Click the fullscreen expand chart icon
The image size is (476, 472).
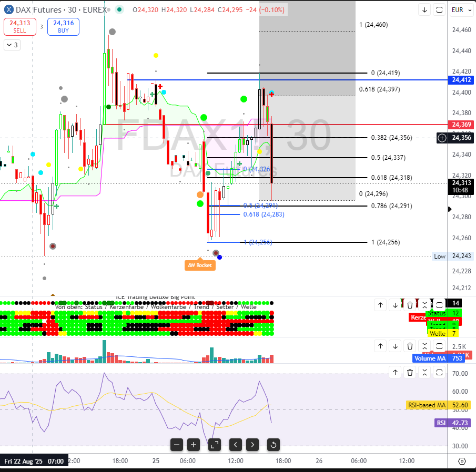(x=214, y=445)
